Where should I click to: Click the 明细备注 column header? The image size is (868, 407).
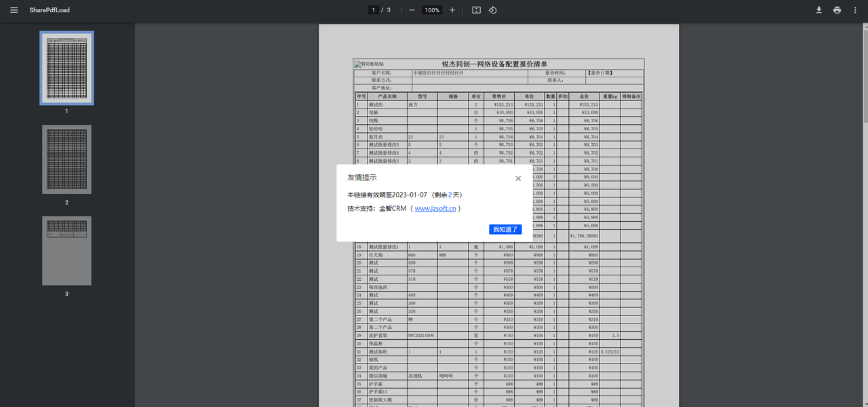pyautogui.click(x=631, y=96)
